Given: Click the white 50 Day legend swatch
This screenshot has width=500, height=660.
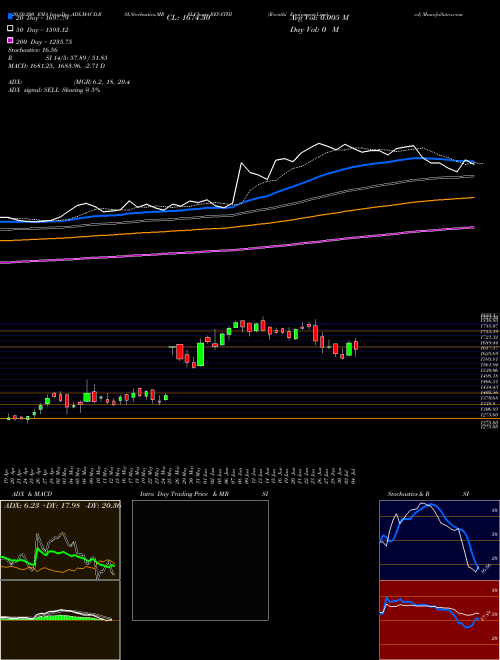Looking at the screenshot, I should pyautogui.click(x=10, y=29).
